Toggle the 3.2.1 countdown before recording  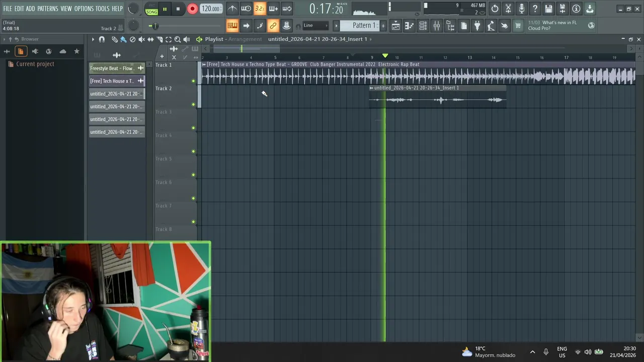click(x=260, y=9)
